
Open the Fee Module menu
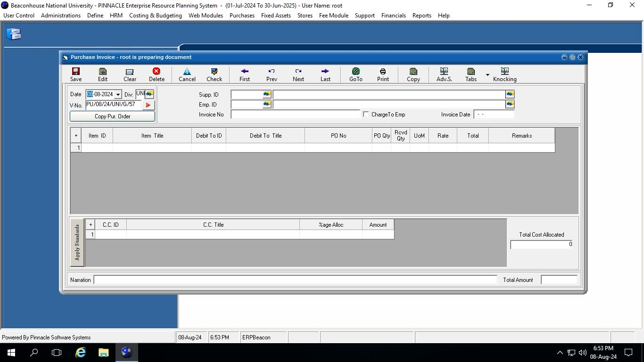click(x=333, y=16)
